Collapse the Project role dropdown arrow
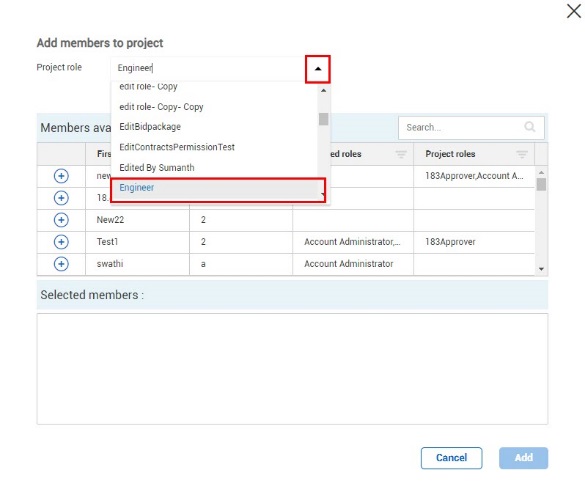The height and width of the screenshot is (492, 585). pos(317,69)
